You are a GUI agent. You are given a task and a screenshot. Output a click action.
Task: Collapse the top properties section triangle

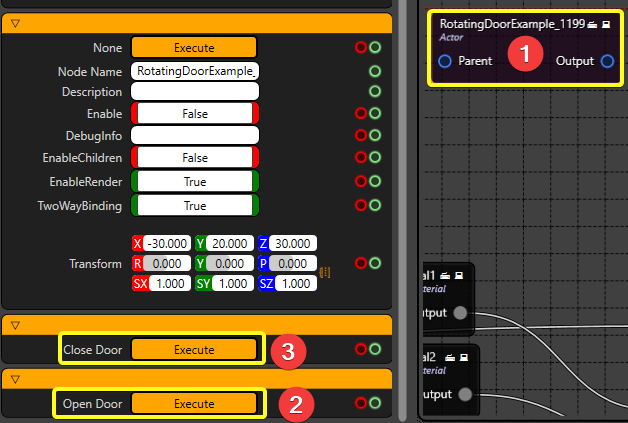pos(15,22)
